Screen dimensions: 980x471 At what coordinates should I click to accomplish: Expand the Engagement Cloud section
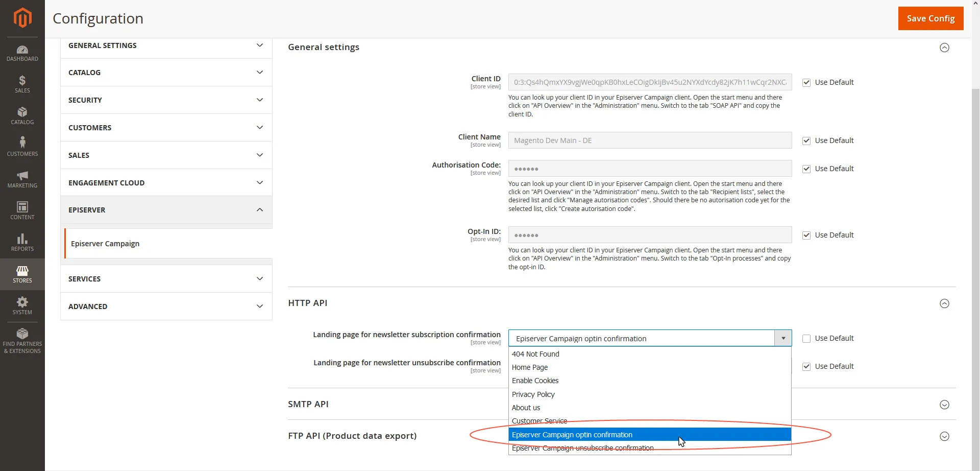click(x=166, y=182)
